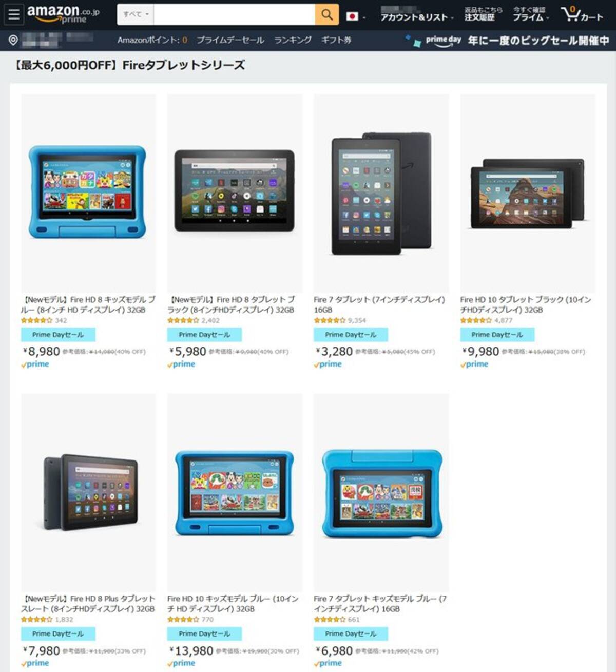Open the shopping cart icon
Image resolution: width=616 pixels, height=672 pixels.
click(x=582, y=14)
